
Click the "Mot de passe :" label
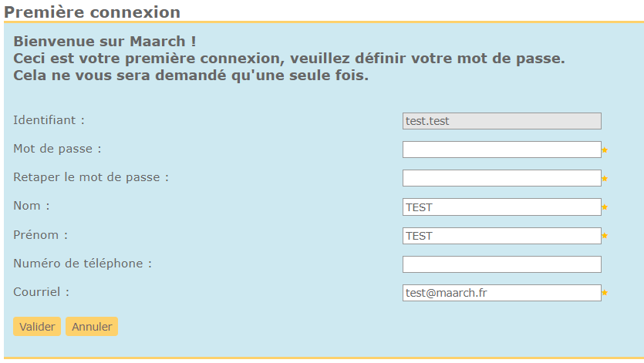57,149
